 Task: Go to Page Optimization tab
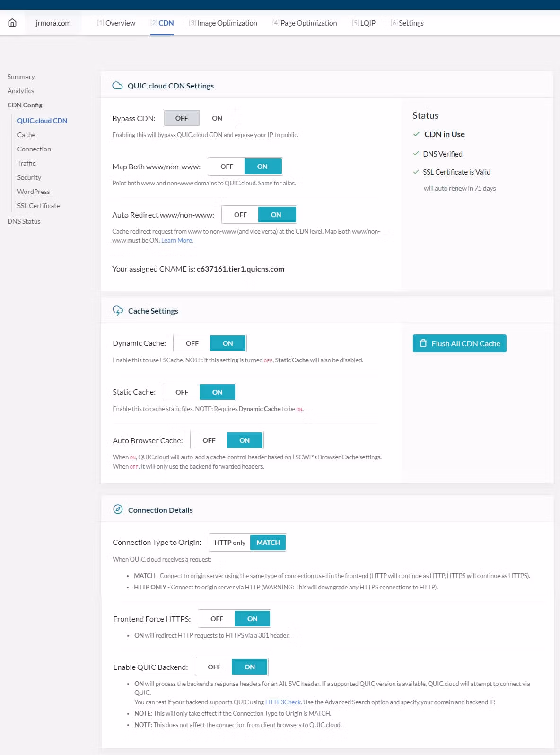tap(305, 23)
